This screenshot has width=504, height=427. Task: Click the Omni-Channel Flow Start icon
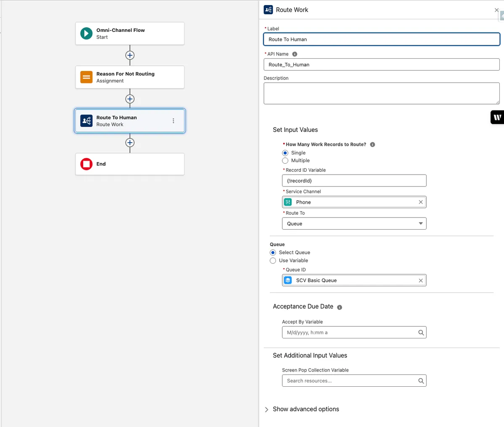(x=87, y=33)
